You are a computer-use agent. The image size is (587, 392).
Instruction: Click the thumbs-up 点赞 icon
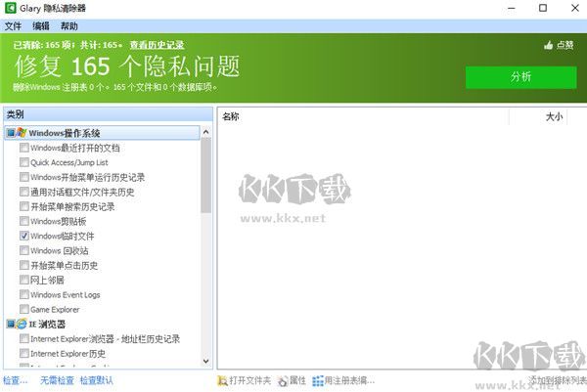[548, 45]
